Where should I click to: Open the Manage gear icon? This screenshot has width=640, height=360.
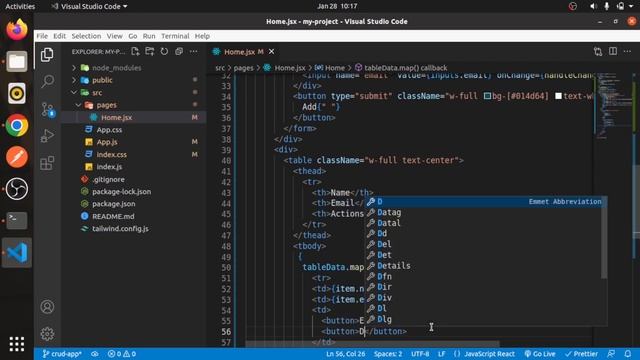click(x=47, y=334)
